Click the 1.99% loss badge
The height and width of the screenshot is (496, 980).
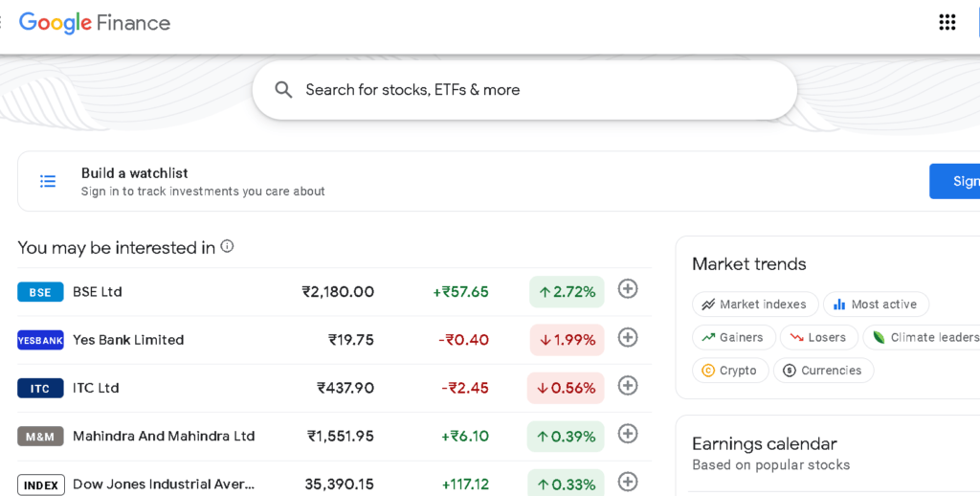(567, 340)
